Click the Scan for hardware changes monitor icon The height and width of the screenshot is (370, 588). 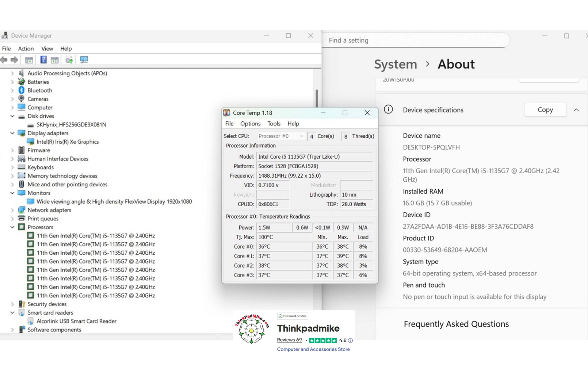(84, 60)
